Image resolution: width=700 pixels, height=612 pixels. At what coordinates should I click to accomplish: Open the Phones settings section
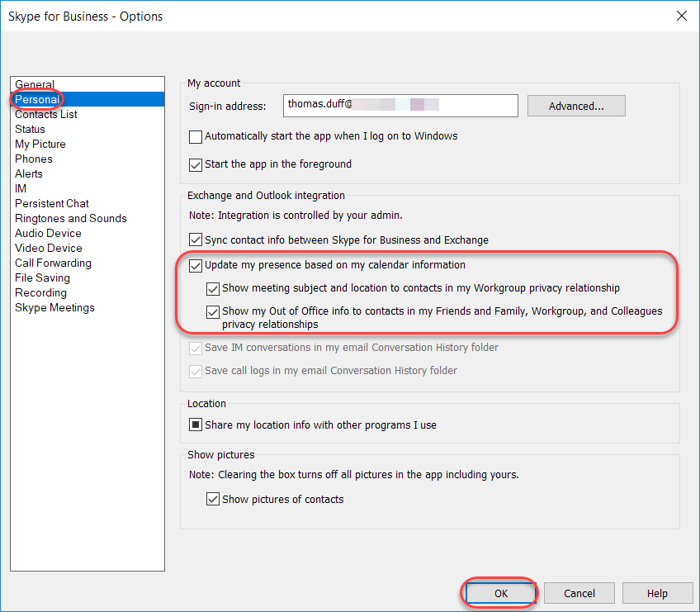coord(33,159)
